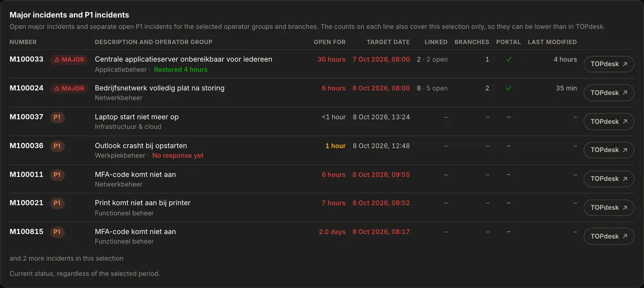This screenshot has width=644, height=288.
Task: Click the PORTAL column header
Action: tap(509, 42)
